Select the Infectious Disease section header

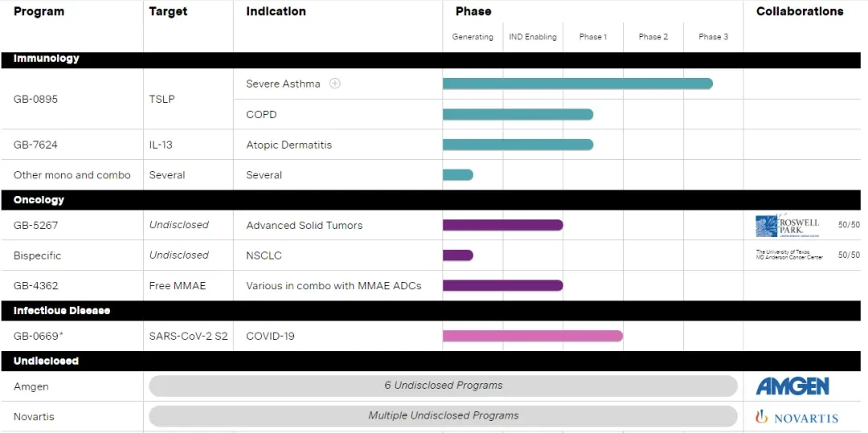pos(431,311)
